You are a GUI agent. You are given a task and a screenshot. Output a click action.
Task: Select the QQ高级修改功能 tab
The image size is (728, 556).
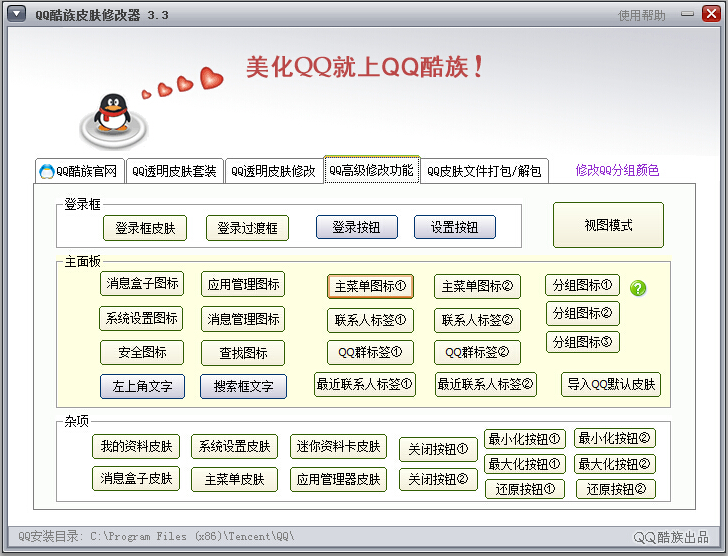[372, 170]
